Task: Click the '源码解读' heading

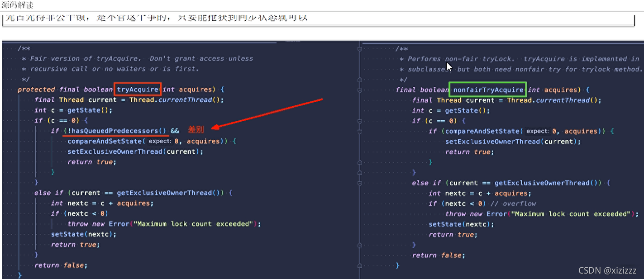Action: (x=18, y=5)
